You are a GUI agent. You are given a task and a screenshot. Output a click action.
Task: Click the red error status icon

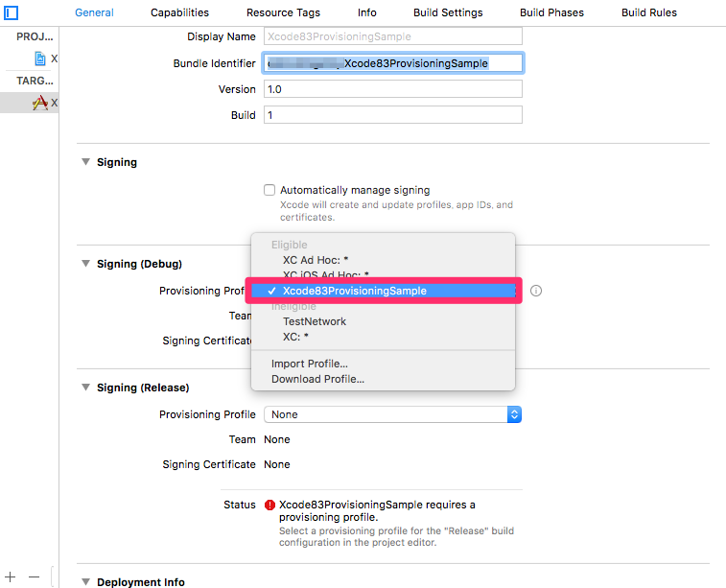tap(269, 506)
